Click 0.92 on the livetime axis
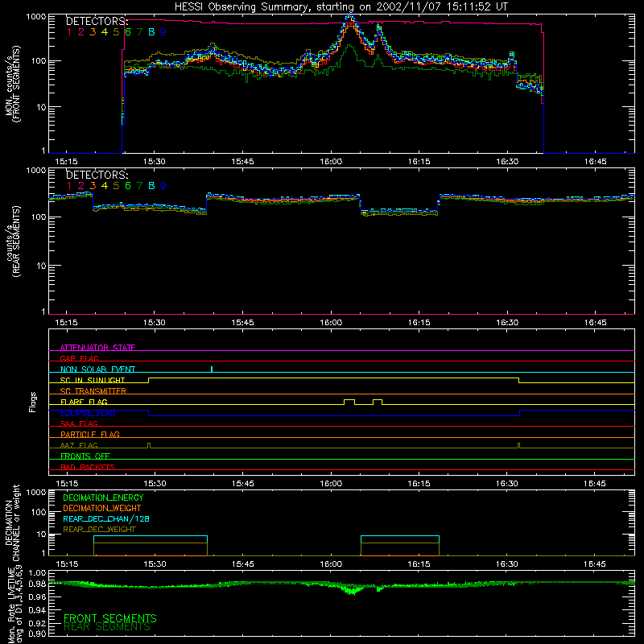This screenshot has width=644, height=644. 37,621
